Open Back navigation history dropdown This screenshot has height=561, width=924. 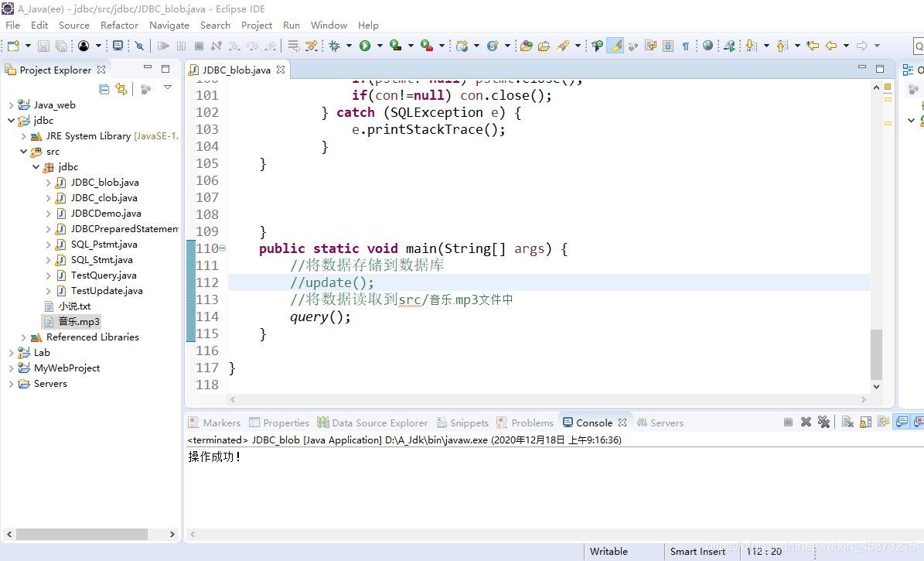[x=846, y=46]
